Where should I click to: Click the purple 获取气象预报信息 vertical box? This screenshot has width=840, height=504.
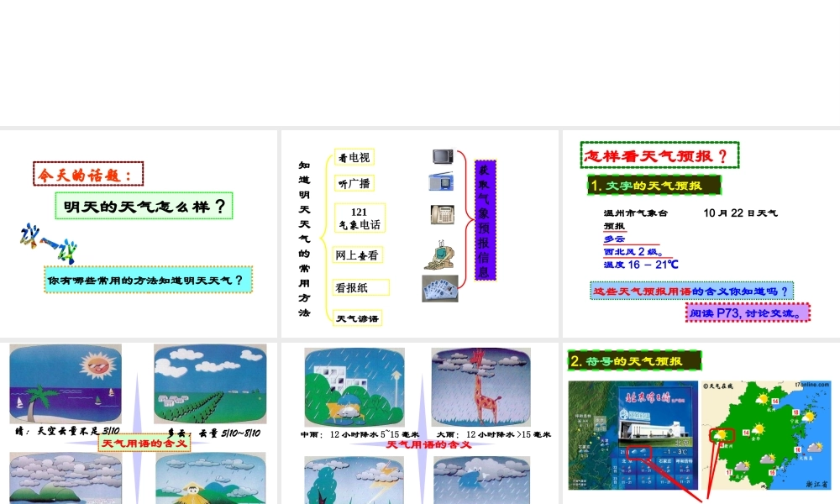(486, 220)
